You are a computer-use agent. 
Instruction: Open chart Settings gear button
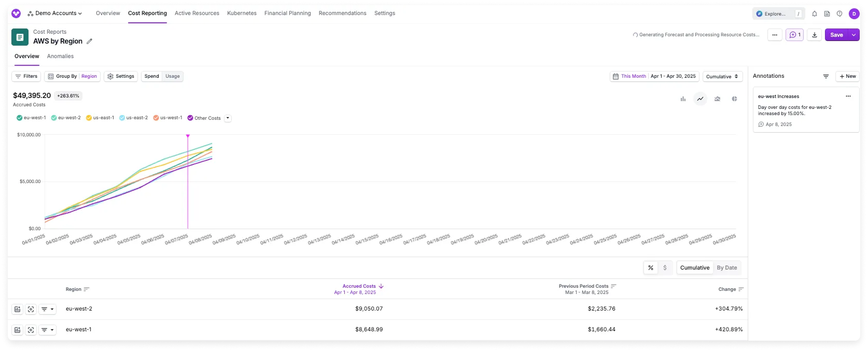121,76
